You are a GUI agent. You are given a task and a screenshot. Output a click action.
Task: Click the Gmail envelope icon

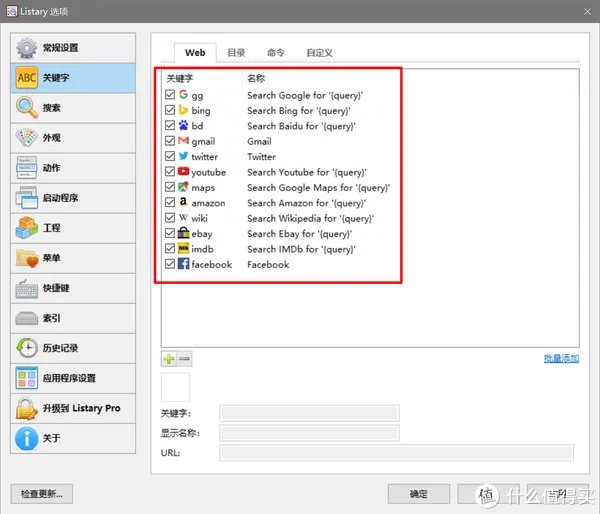[183, 140]
